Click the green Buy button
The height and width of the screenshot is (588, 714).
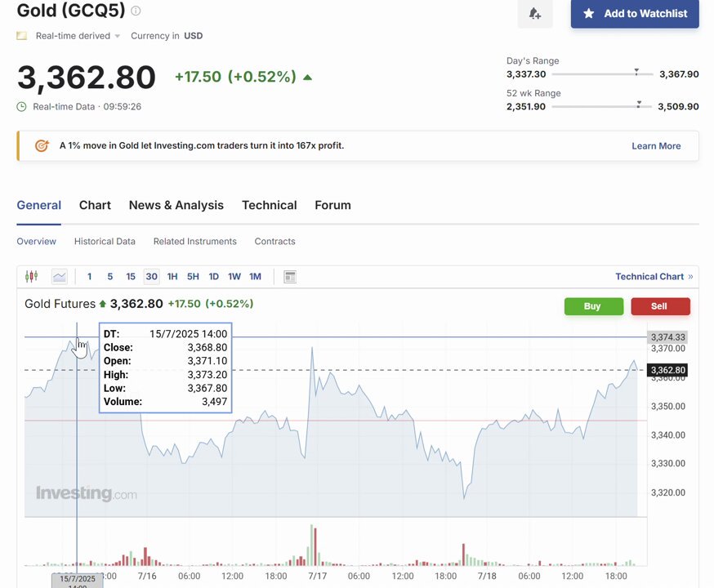click(x=594, y=306)
